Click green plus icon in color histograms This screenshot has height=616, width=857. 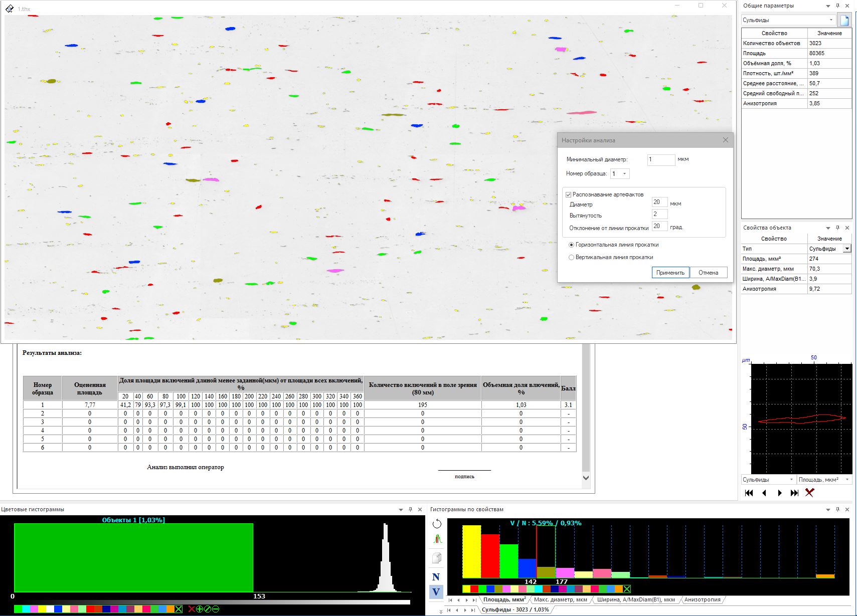click(200, 609)
